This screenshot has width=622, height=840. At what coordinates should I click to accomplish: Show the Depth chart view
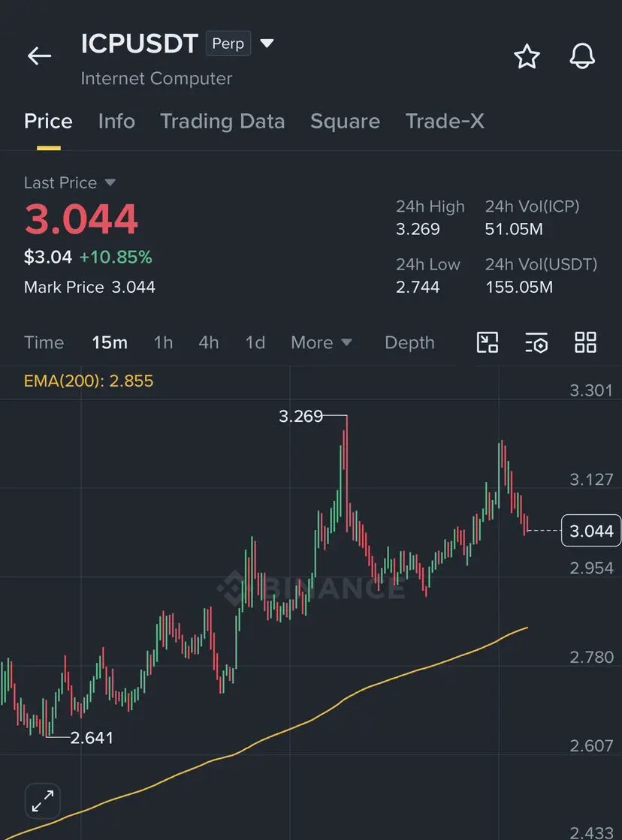coord(409,343)
